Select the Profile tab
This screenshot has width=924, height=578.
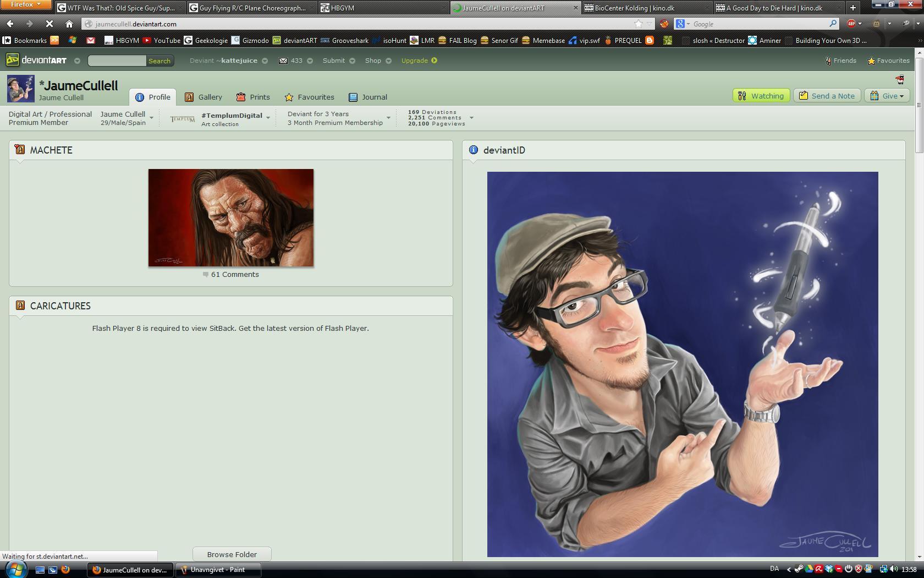tap(153, 97)
